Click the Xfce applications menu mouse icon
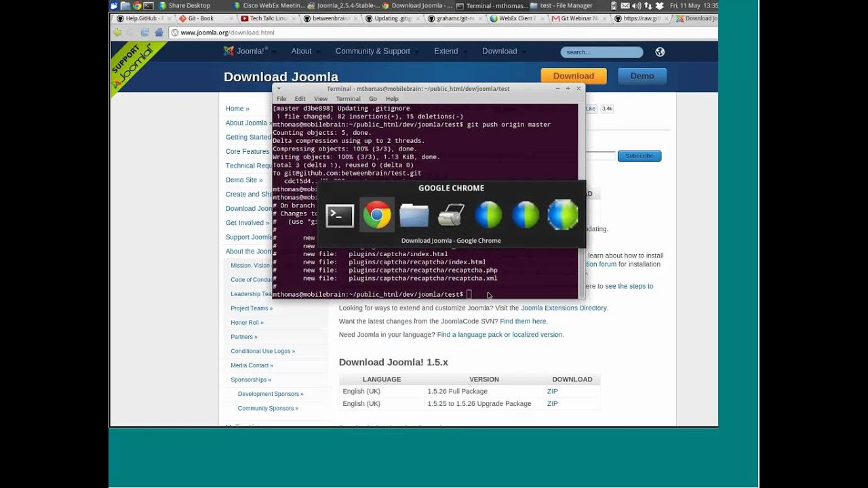868x488 pixels. pyautogui.click(x=114, y=5)
